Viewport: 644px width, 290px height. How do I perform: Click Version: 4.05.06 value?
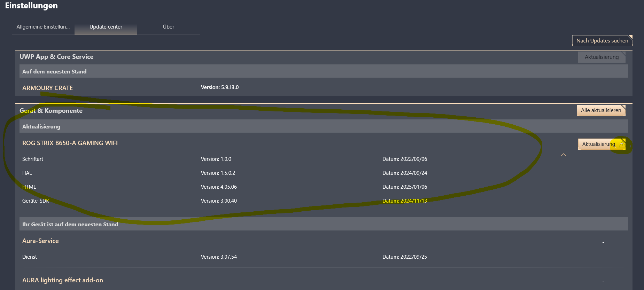pos(219,187)
